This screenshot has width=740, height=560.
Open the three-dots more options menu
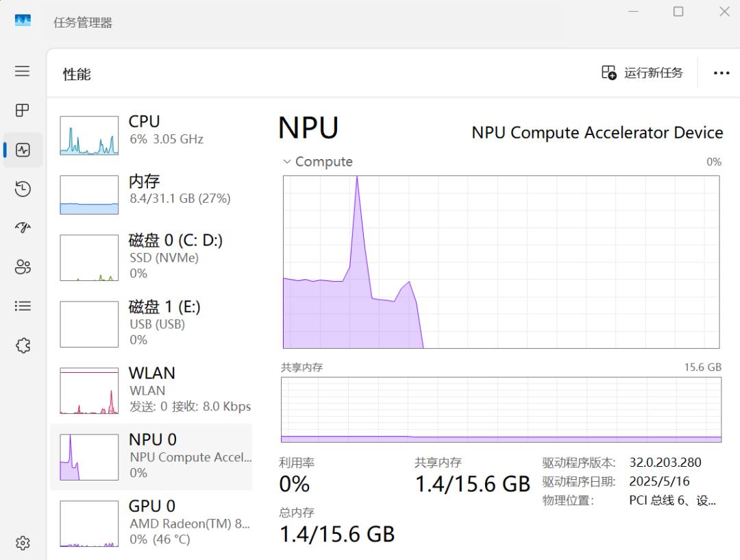721,73
